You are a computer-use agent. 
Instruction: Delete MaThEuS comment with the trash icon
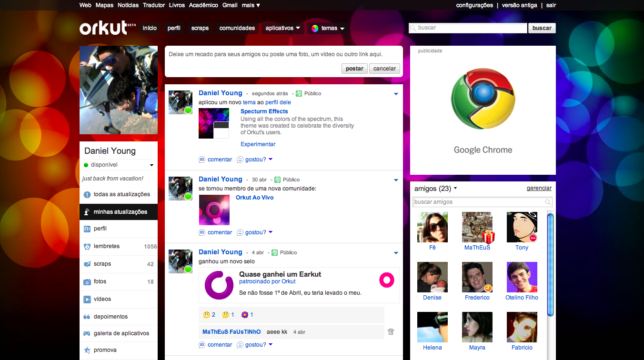(x=391, y=332)
